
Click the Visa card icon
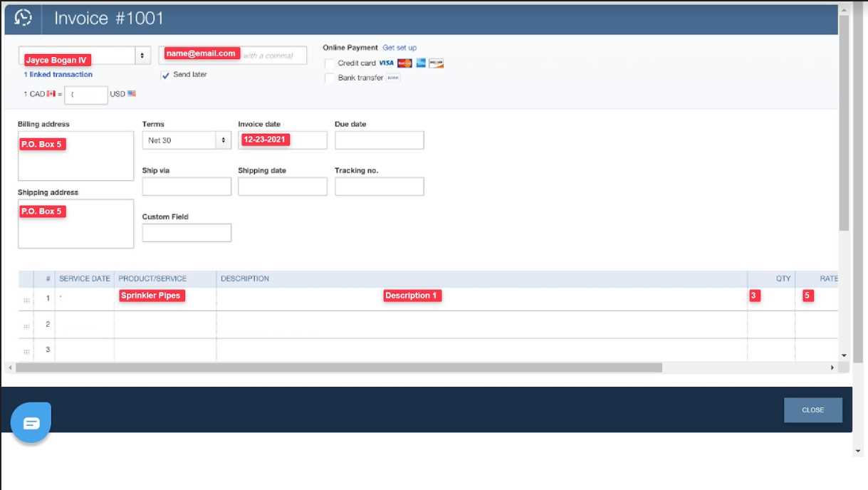387,63
